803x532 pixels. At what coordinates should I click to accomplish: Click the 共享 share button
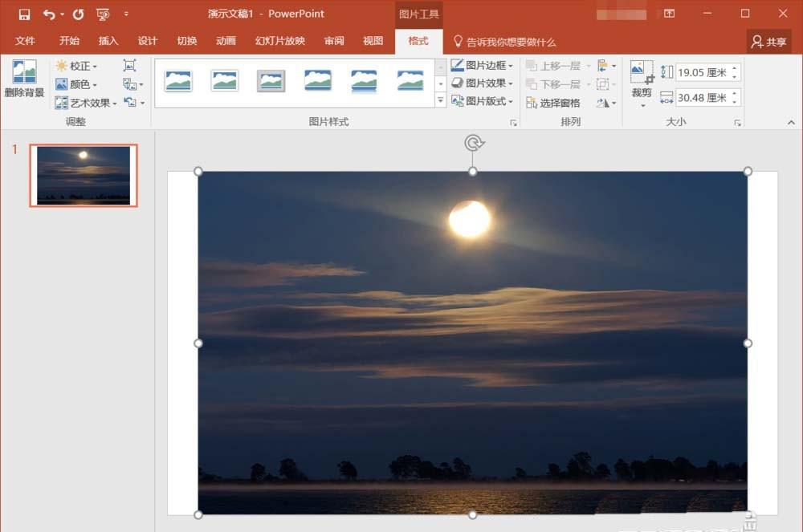[x=768, y=42]
